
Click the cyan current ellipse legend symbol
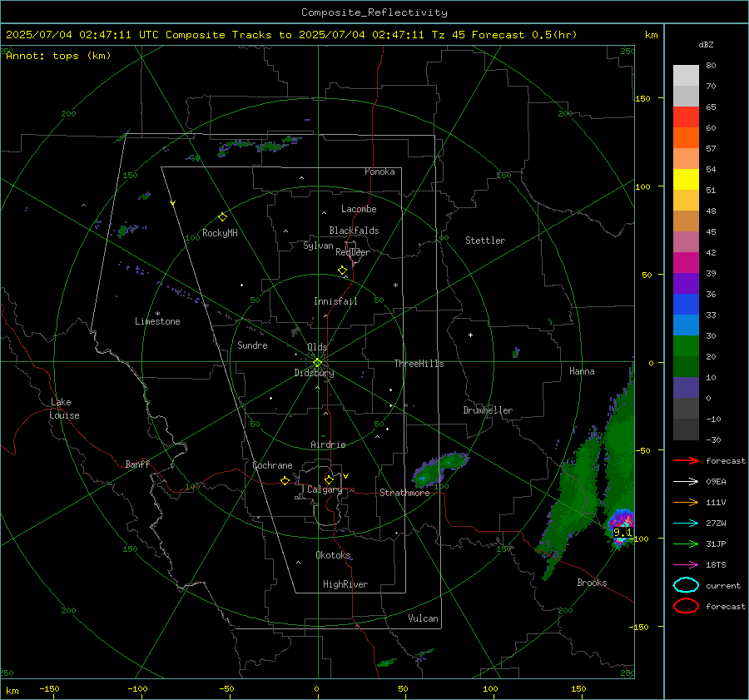pos(686,585)
